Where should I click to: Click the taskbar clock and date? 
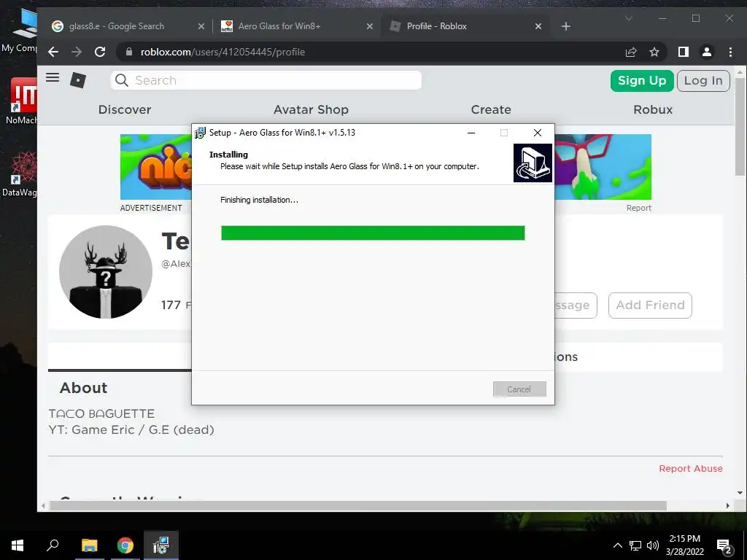(684, 545)
